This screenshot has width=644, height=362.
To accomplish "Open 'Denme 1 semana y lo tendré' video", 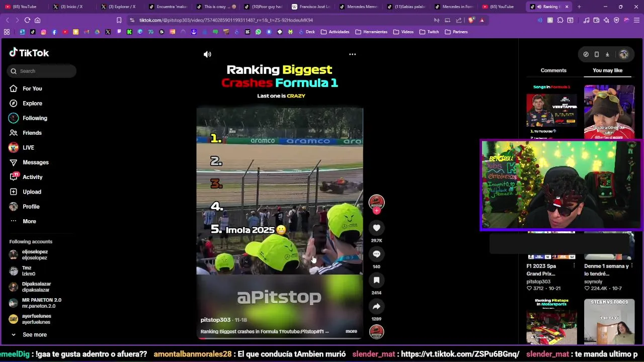I will pos(606,269).
